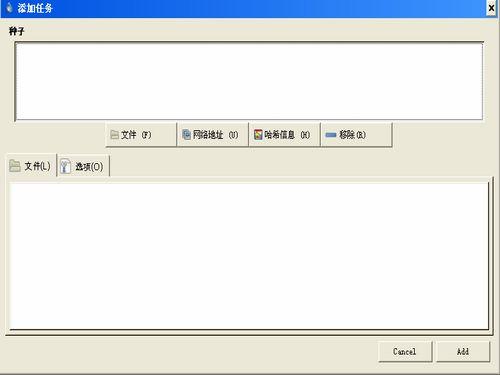Confirm with the Add button
The height and width of the screenshot is (375, 500).
[463, 352]
